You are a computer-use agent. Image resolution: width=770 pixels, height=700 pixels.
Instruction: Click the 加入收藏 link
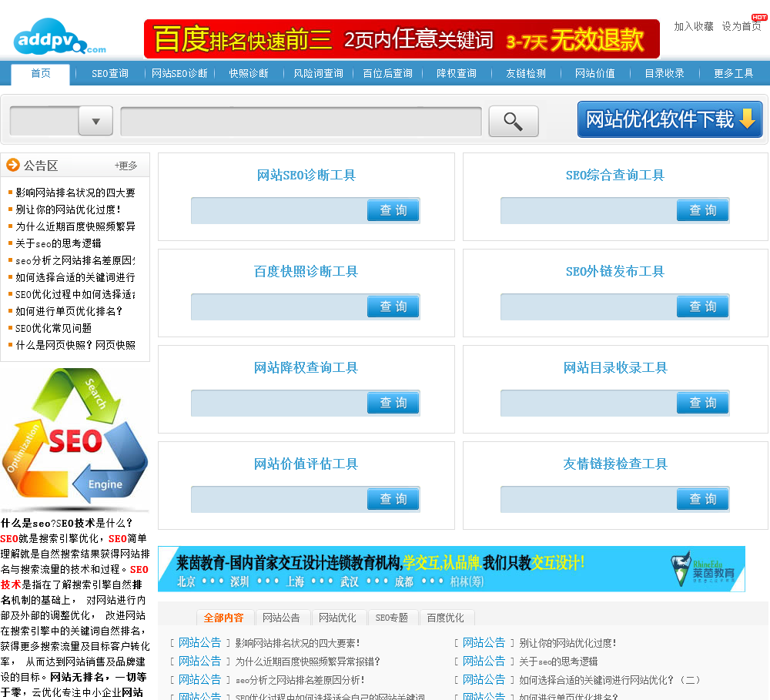(694, 26)
